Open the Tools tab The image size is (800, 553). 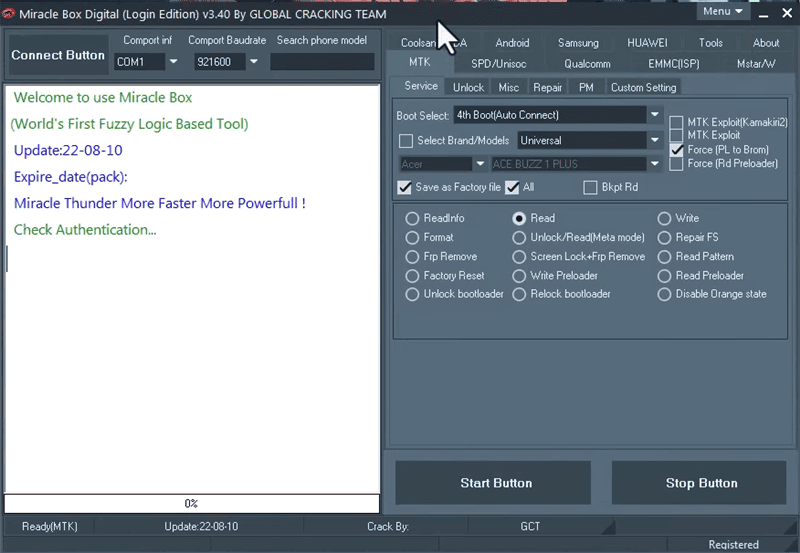711,43
